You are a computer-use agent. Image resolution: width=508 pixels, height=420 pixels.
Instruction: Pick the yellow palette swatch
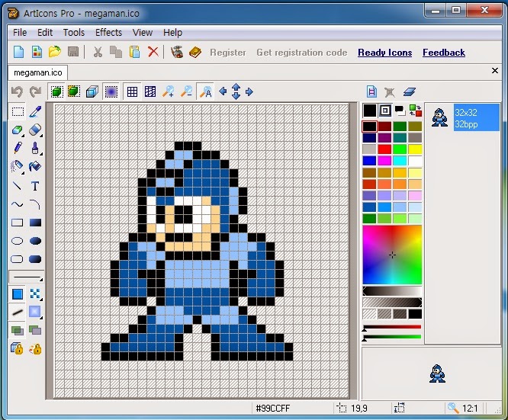(415, 149)
